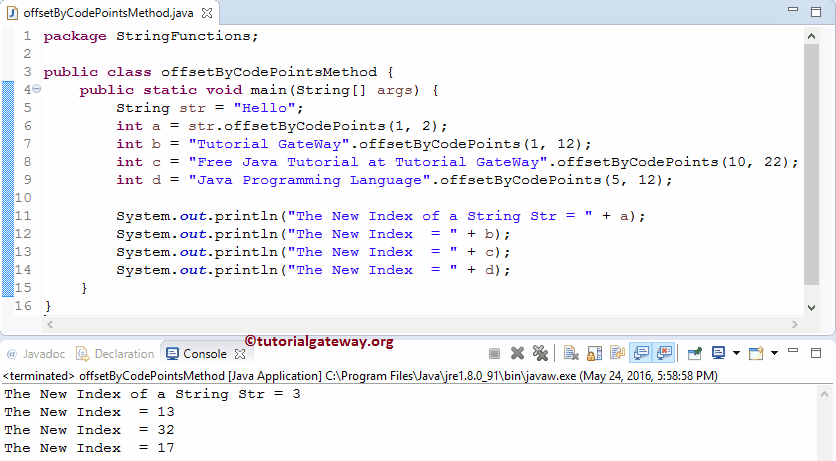Click the Declaration tab icon
The image size is (836, 461).
click(x=83, y=354)
